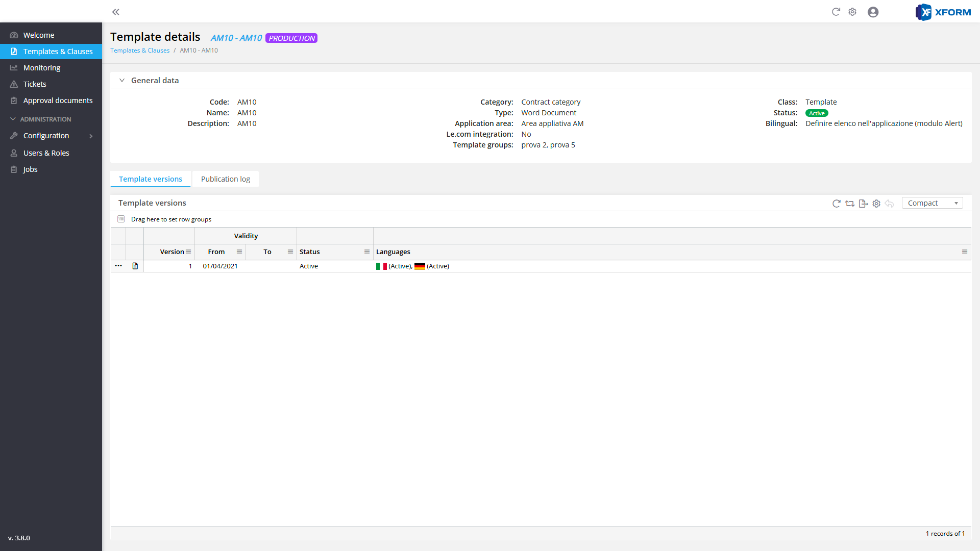
Task: Export the Template versions grid
Action: tap(863, 204)
